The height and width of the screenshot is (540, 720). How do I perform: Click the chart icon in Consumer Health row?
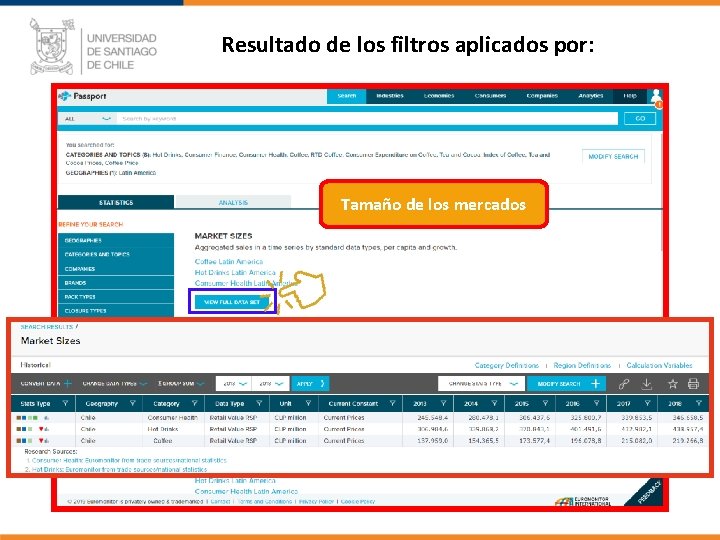pyautogui.click(x=46, y=418)
